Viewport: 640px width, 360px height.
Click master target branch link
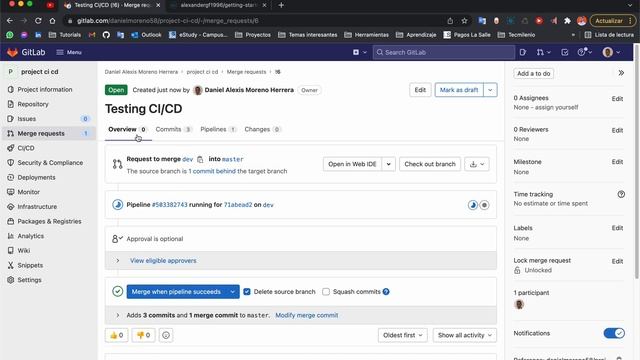point(233,159)
